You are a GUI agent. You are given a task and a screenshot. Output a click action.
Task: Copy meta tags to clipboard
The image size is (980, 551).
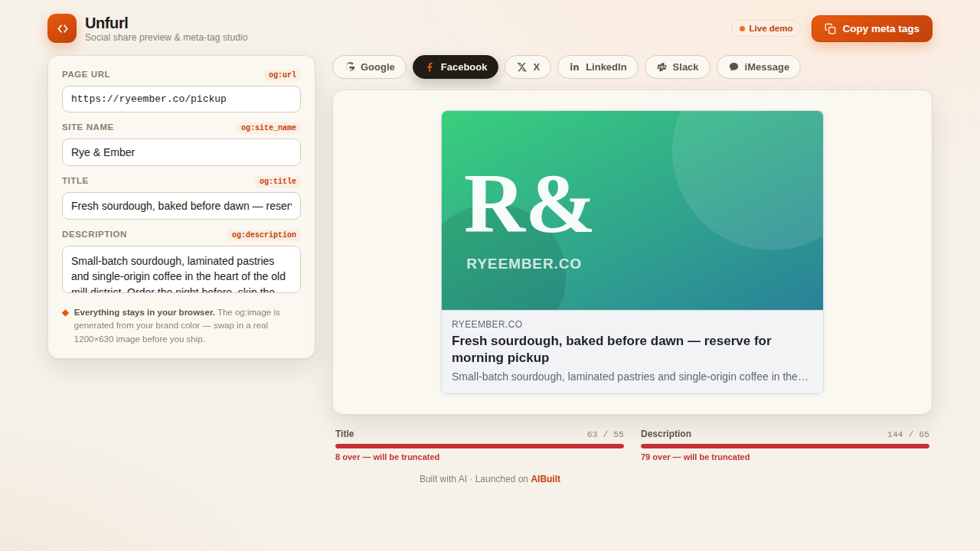[872, 28]
